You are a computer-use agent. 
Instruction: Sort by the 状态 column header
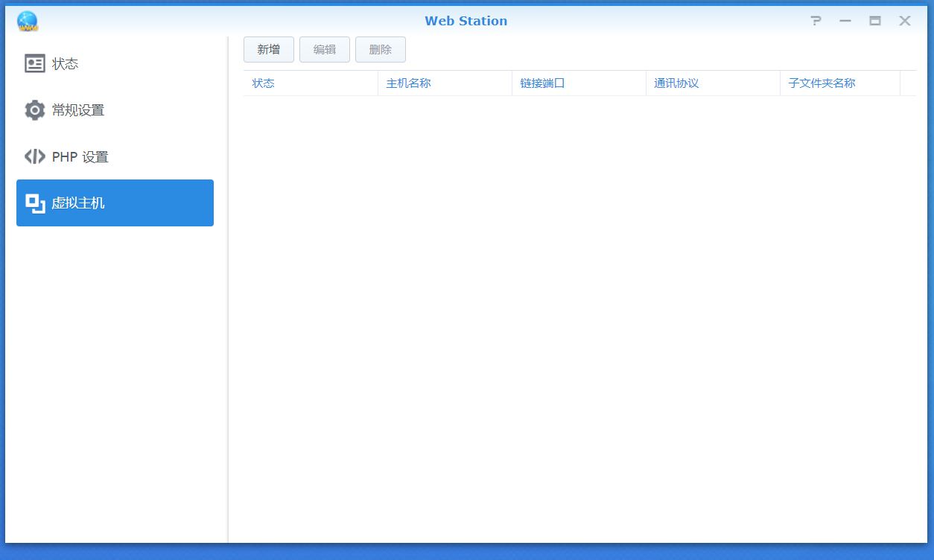coord(263,83)
